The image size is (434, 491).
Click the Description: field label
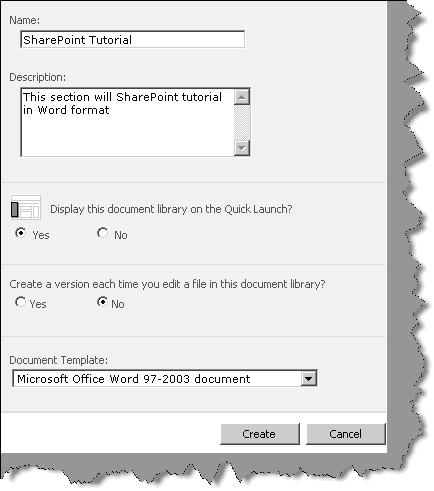pyautogui.click(x=38, y=78)
